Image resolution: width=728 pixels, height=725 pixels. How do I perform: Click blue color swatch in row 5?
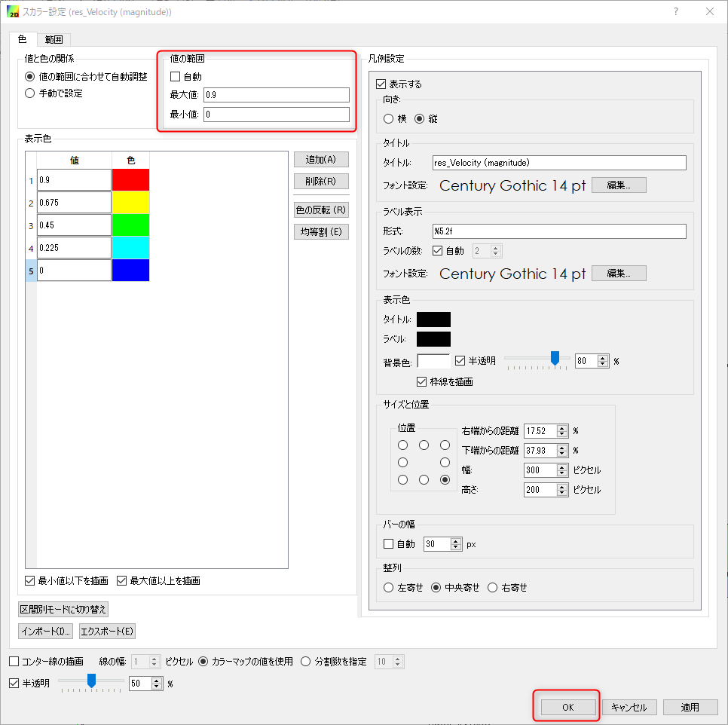point(130,270)
